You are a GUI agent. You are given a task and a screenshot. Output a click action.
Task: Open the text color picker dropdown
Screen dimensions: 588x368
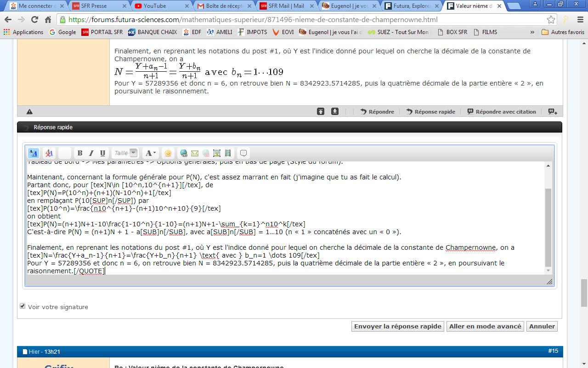point(150,153)
